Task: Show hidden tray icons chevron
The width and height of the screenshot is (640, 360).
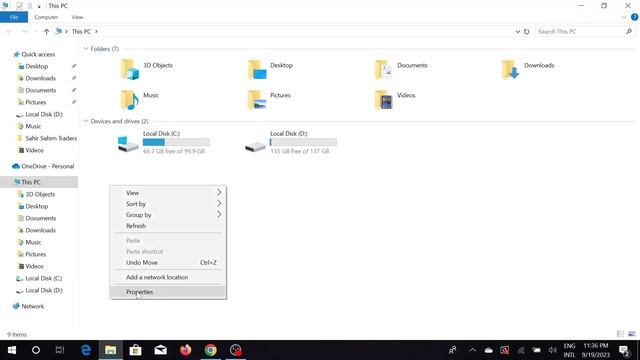Action: coord(472,350)
